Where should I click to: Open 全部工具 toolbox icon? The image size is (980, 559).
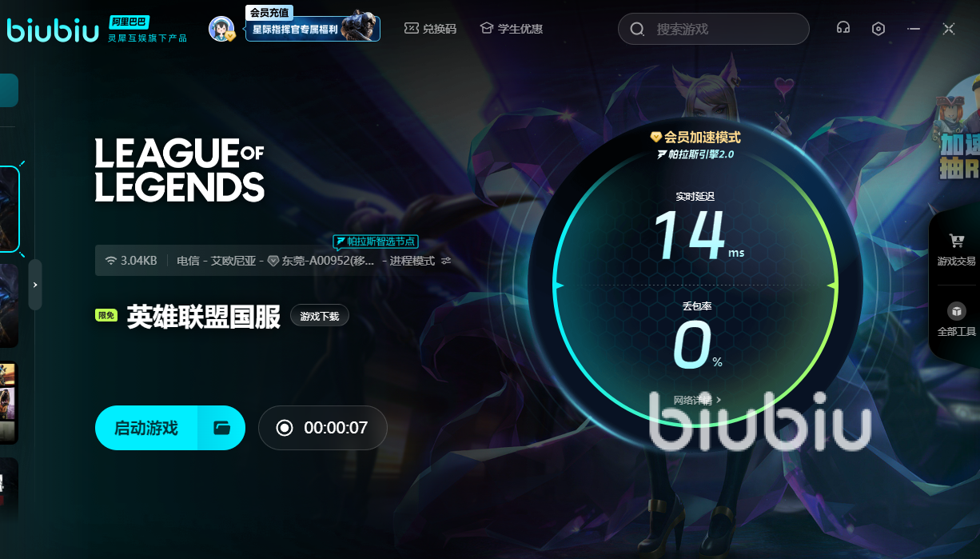[956, 311]
